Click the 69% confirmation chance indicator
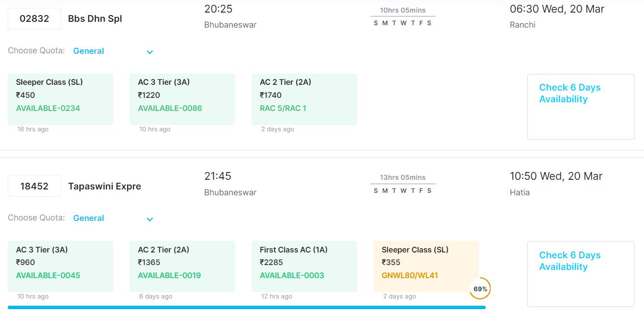Image resolution: width=644 pixels, height=314 pixels. pos(480,289)
